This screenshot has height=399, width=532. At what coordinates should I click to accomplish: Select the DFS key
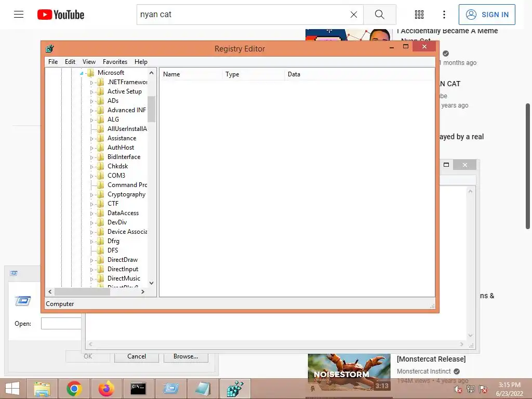point(113,250)
